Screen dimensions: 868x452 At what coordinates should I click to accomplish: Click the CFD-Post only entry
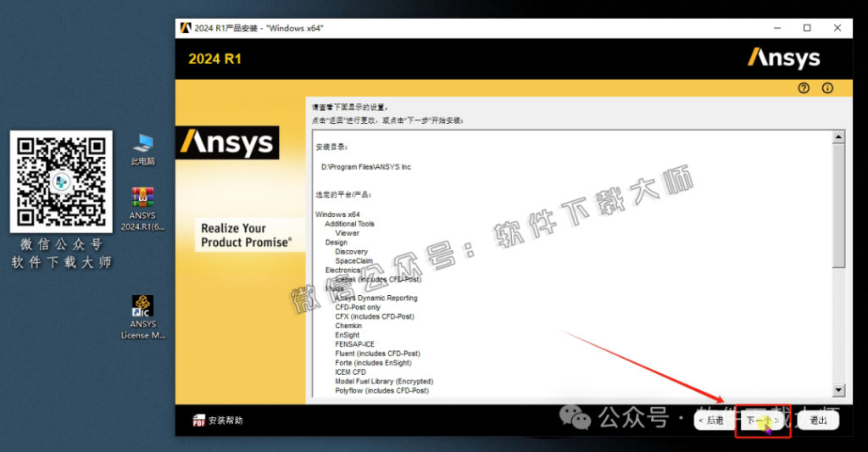coord(358,308)
